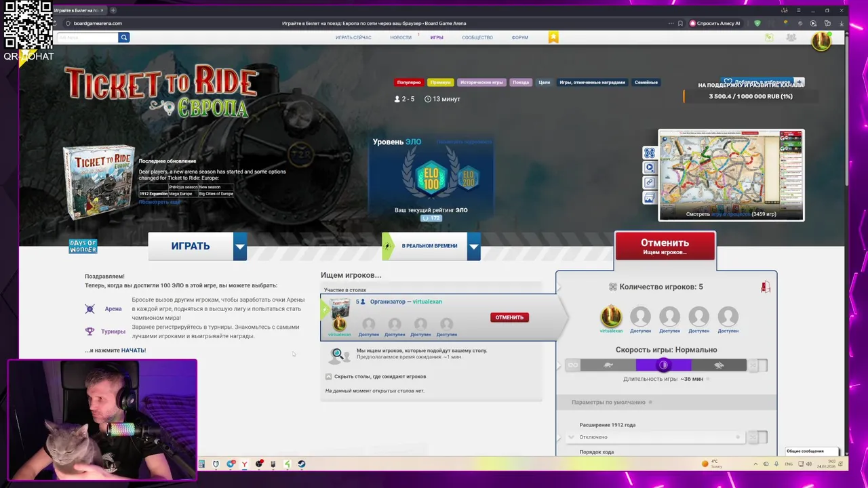Viewport: 868px width, 488px height.
Task: Open the Общие сообщения chat box
Action: (812, 451)
